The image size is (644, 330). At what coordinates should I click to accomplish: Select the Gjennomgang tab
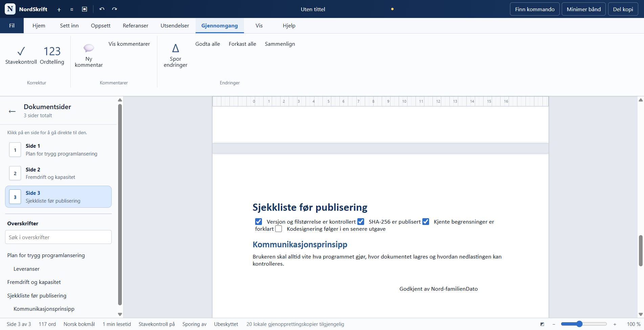220,26
